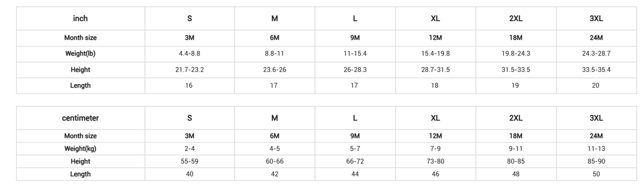Viewport: 644px width, 189px height.
Task: Select the weight cell '24.3-28.7'
Action: pyautogui.click(x=596, y=54)
